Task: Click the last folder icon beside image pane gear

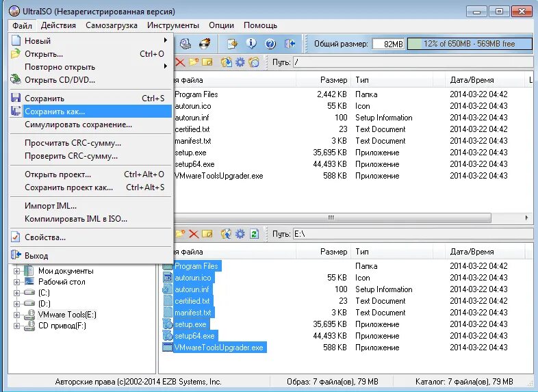Action: [x=253, y=62]
